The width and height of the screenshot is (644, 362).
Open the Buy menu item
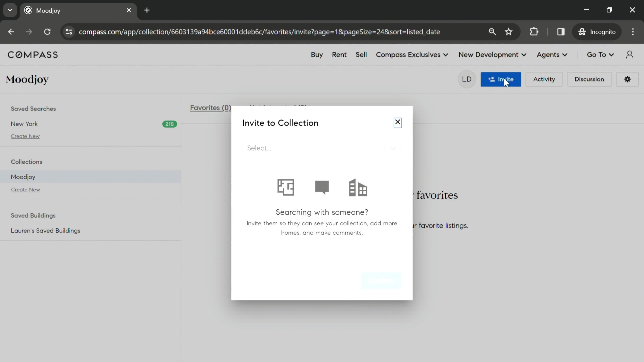(317, 55)
